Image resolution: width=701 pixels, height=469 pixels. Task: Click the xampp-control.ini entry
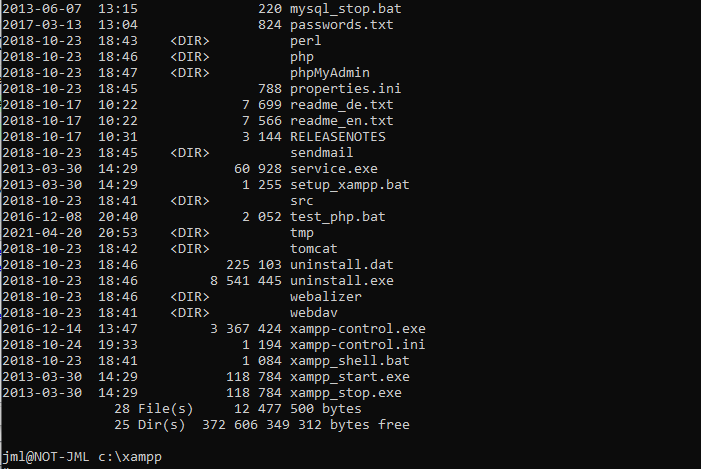[x=358, y=345]
